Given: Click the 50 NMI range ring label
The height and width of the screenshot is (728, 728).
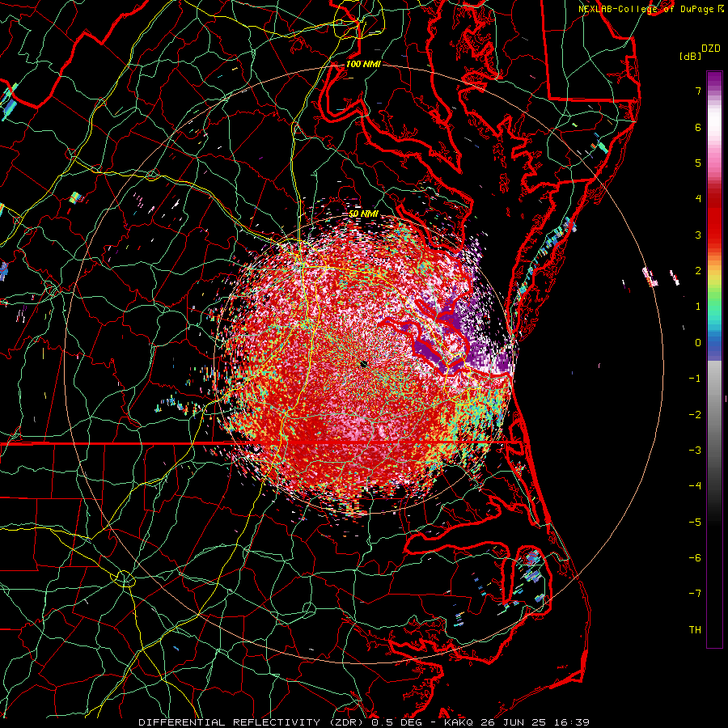Looking at the screenshot, I should (363, 214).
